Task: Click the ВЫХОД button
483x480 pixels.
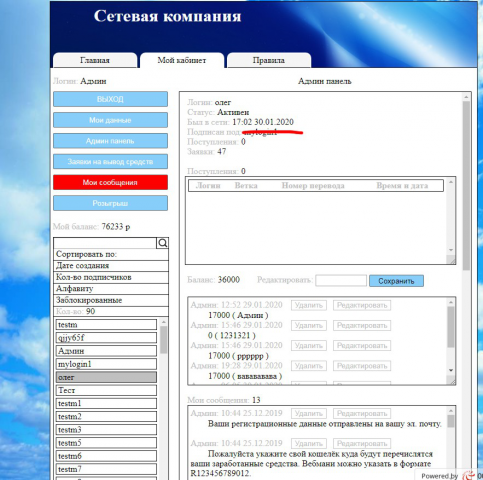Action: click(x=110, y=99)
